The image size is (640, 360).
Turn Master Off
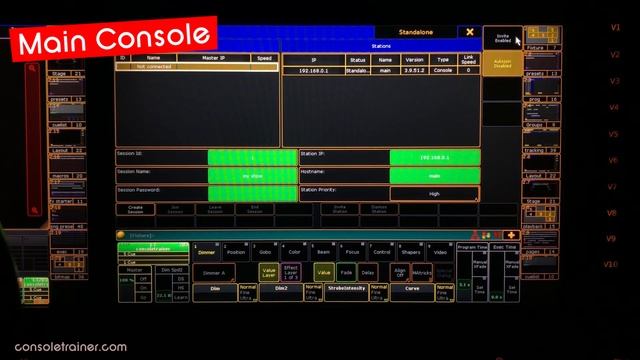(144, 279)
